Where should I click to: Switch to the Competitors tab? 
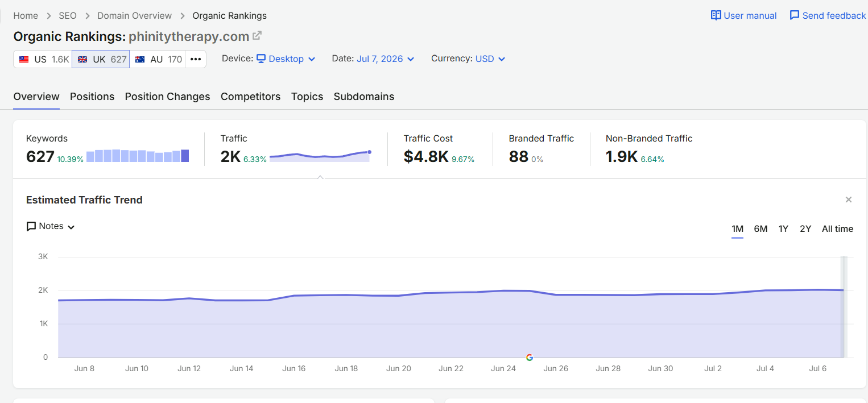[251, 97]
